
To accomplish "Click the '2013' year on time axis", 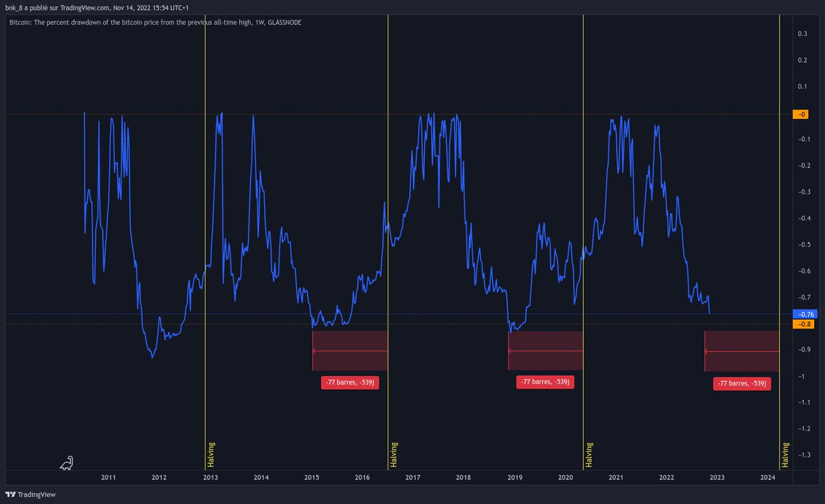I will (x=210, y=478).
